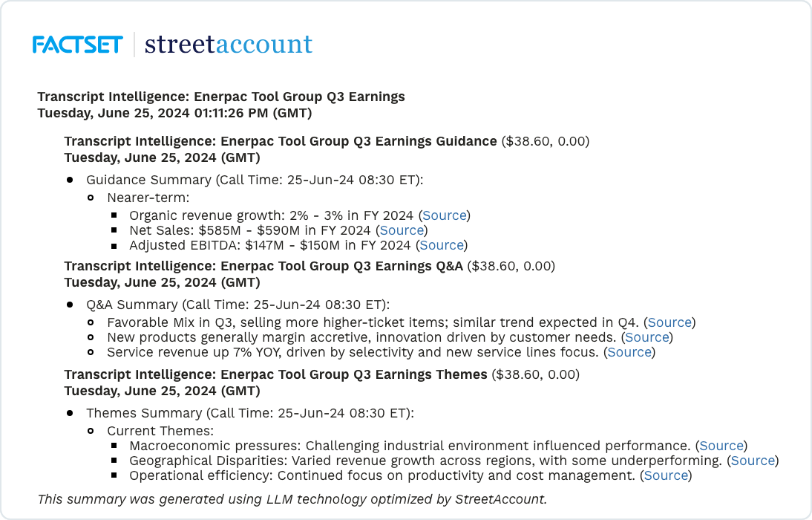Screen dimensions: 812x520
Task: Click the main Transcript Intelligence title
Action: 220,97
